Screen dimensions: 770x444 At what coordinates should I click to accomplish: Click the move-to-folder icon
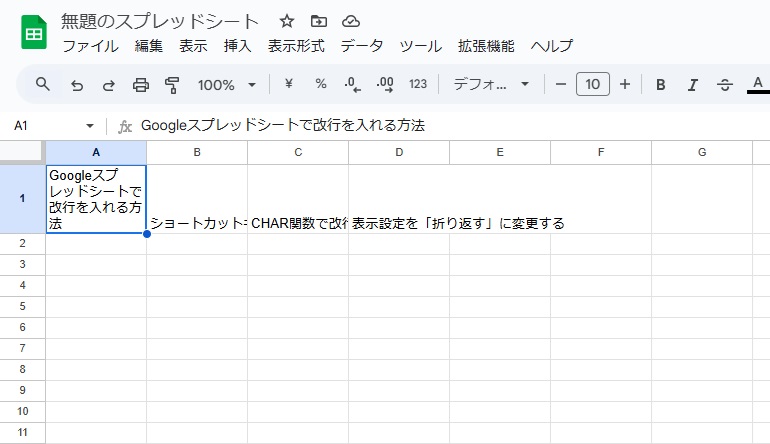point(319,21)
